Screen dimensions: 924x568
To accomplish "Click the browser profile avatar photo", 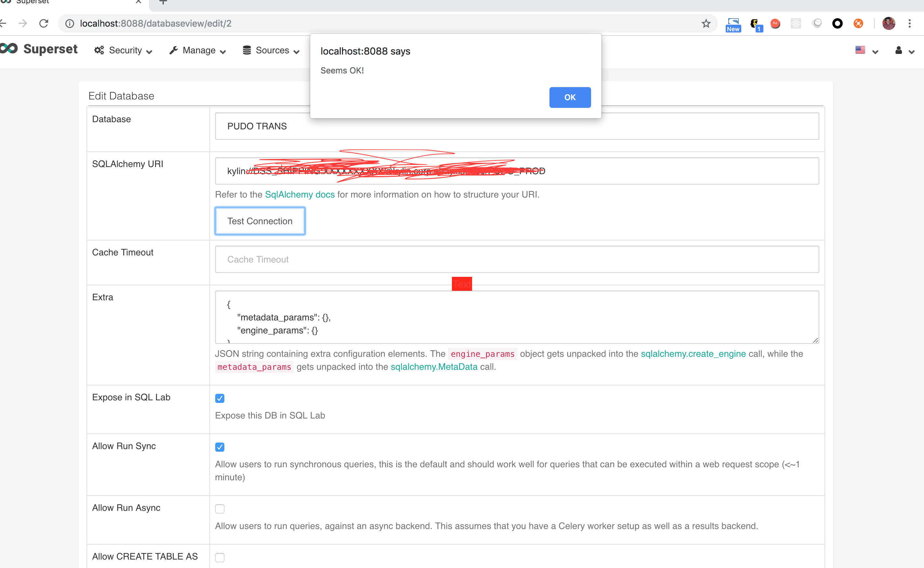I will (x=888, y=23).
